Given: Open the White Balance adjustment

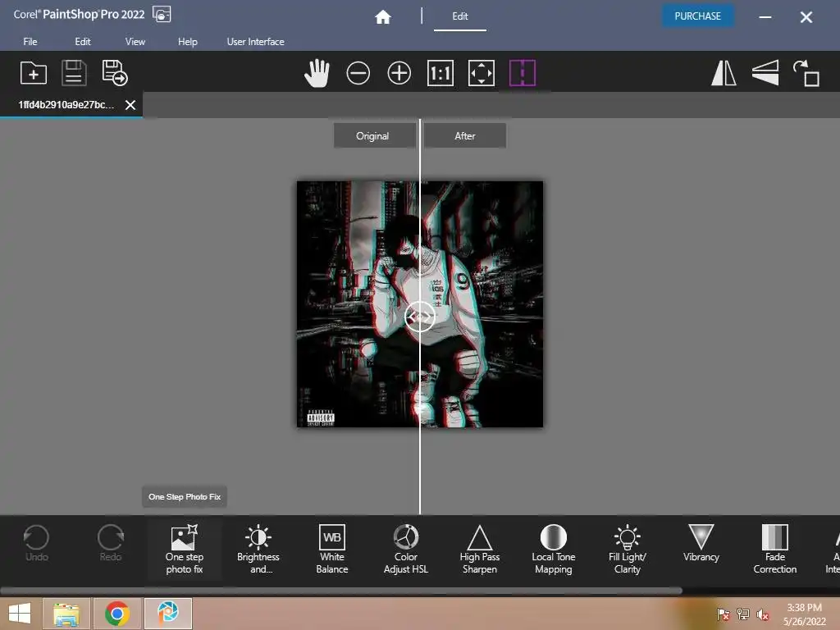Looking at the screenshot, I should pos(332,549).
